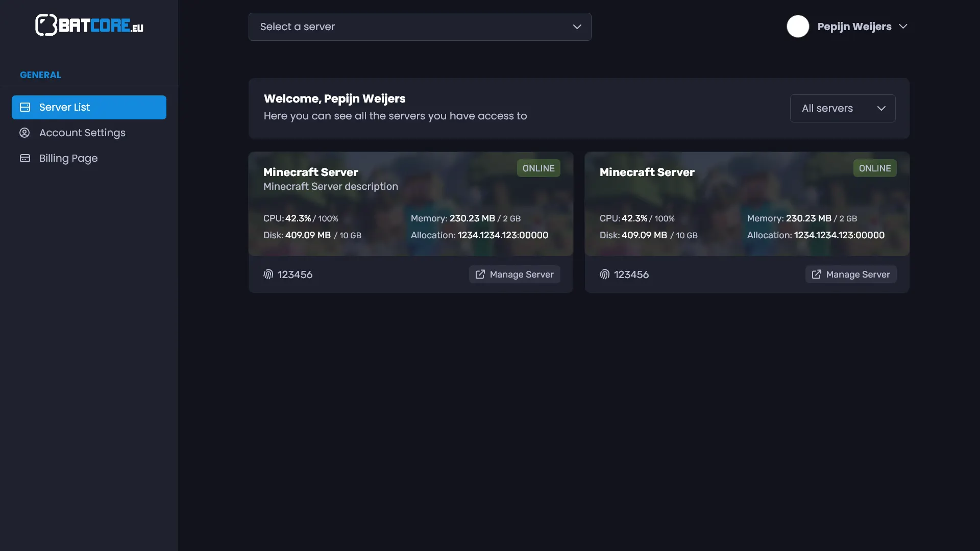Click ONLINE status badge on first server

point(538,168)
